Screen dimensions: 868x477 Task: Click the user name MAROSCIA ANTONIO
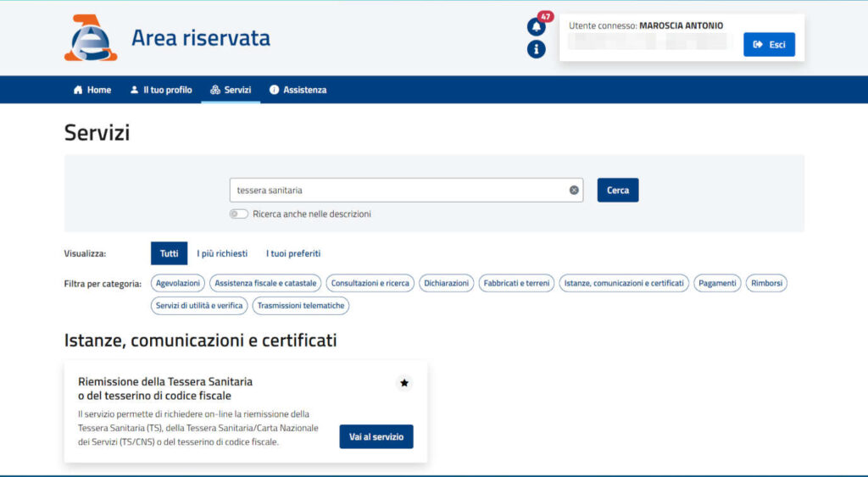pyautogui.click(x=681, y=25)
